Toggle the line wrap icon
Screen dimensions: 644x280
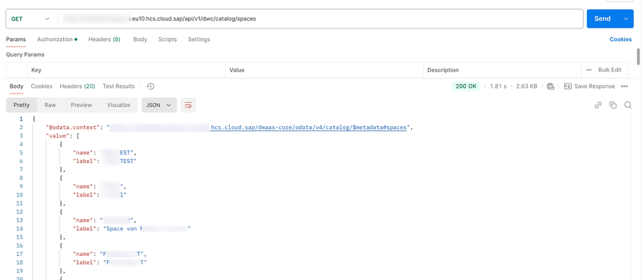[x=188, y=105]
